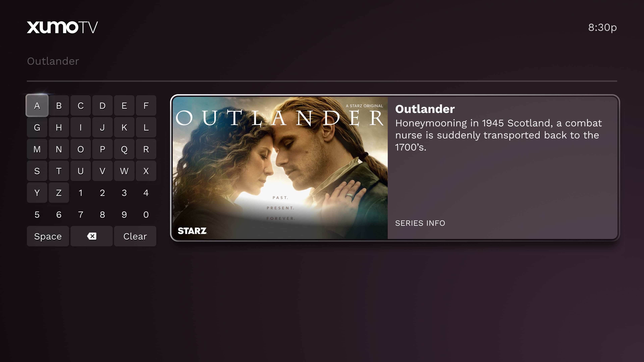Select the letter Q key
This screenshot has height=362, width=644.
click(124, 149)
